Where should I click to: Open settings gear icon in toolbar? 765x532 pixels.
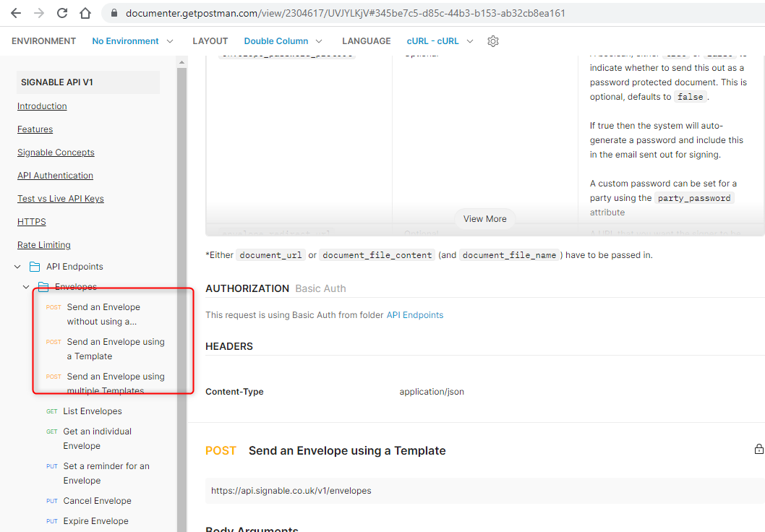coord(492,41)
